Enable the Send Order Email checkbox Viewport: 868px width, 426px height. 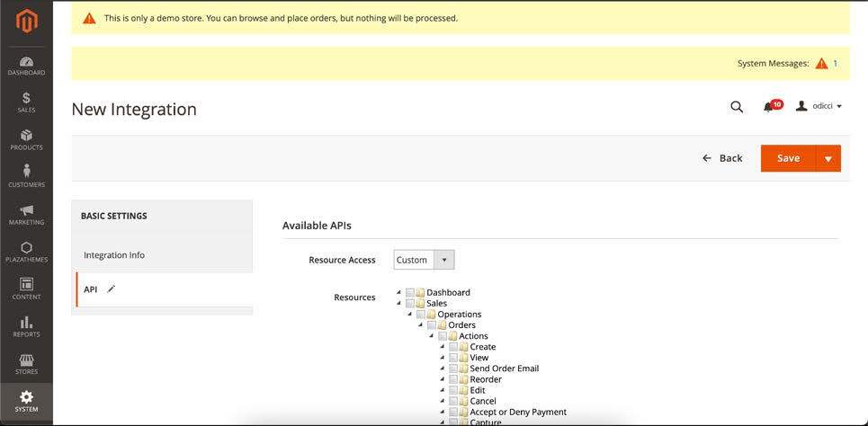453,368
